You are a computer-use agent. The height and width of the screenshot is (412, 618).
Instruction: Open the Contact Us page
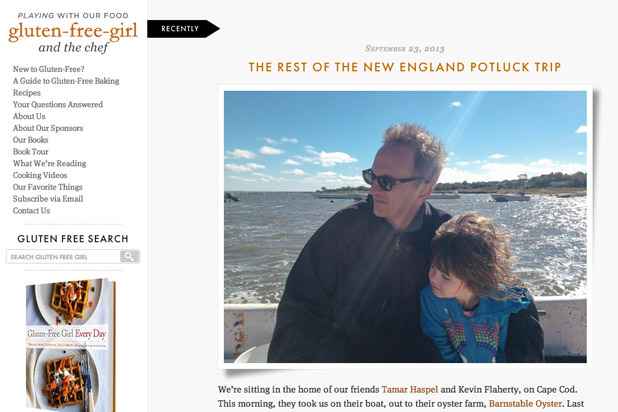tap(32, 211)
